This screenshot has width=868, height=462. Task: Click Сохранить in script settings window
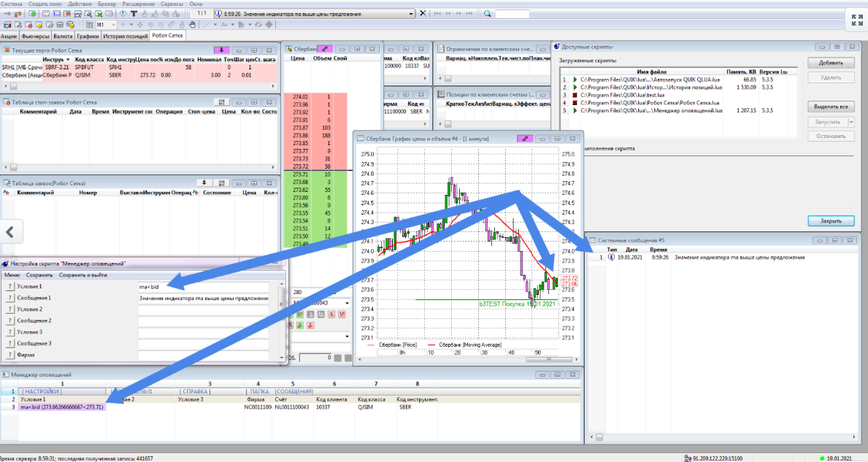point(39,275)
